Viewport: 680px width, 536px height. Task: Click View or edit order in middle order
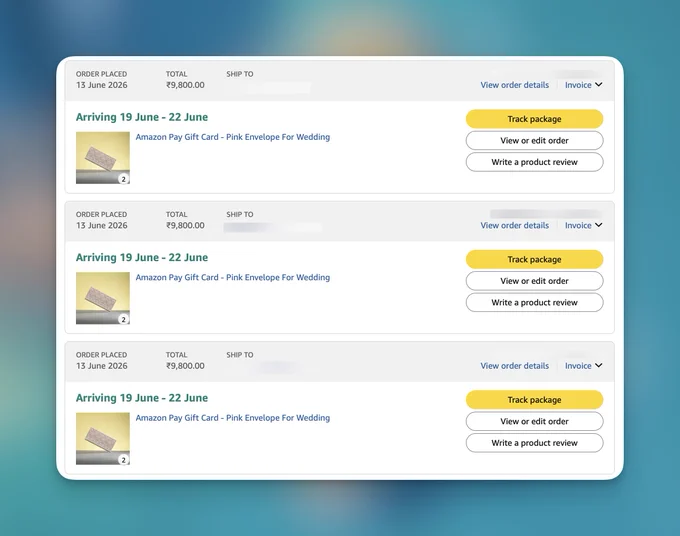coord(534,281)
